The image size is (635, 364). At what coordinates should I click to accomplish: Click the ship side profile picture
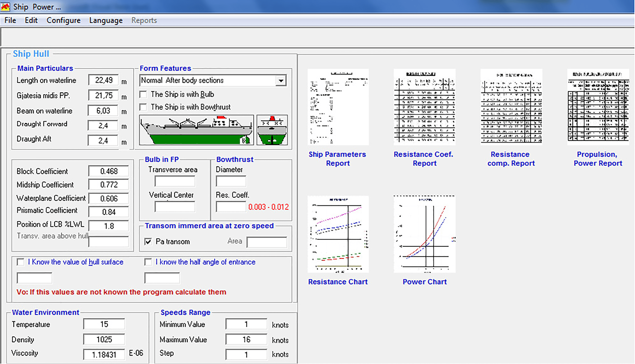tap(197, 130)
